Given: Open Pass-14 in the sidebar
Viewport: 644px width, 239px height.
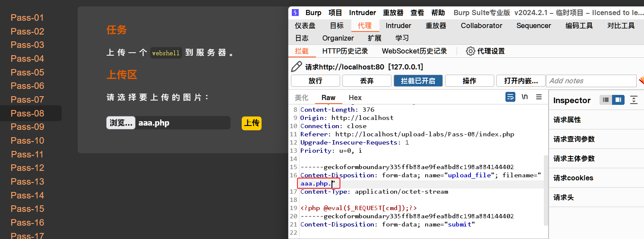Looking at the screenshot, I should pos(28,195).
